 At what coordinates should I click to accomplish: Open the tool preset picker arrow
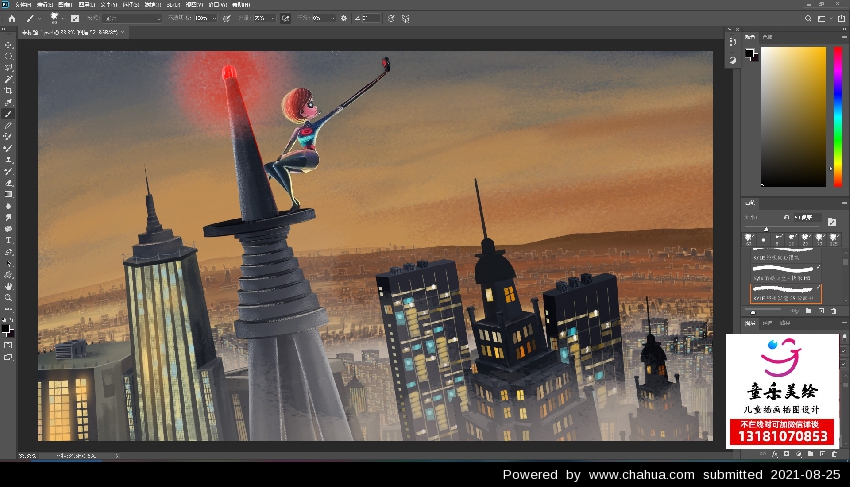[40, 19]
